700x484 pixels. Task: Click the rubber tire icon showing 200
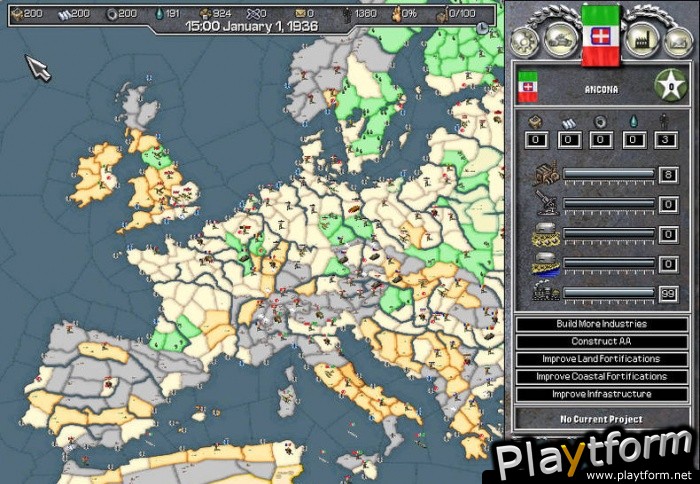pos(112,15)
